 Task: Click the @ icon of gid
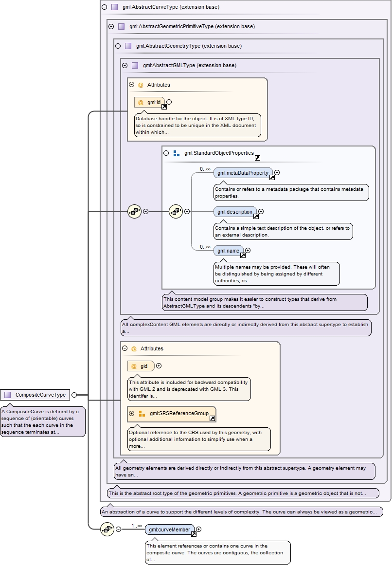(x=134, y=366)
